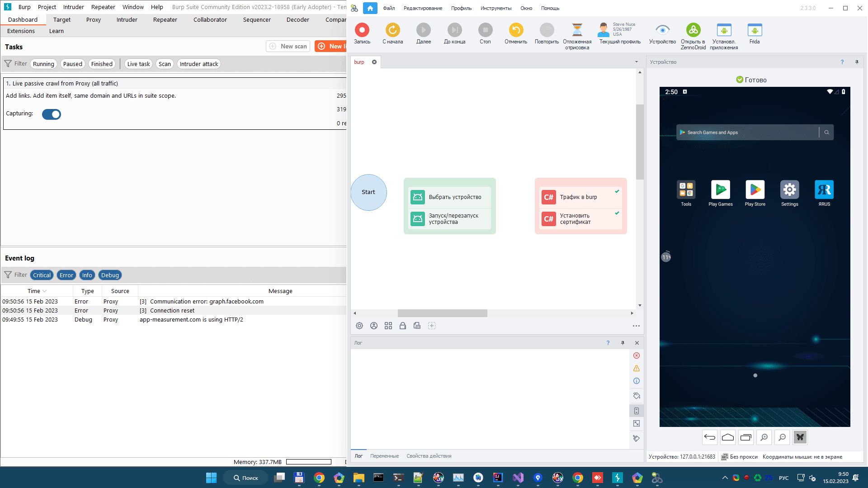Pin the Устройство panel

(x=857, y=62)
